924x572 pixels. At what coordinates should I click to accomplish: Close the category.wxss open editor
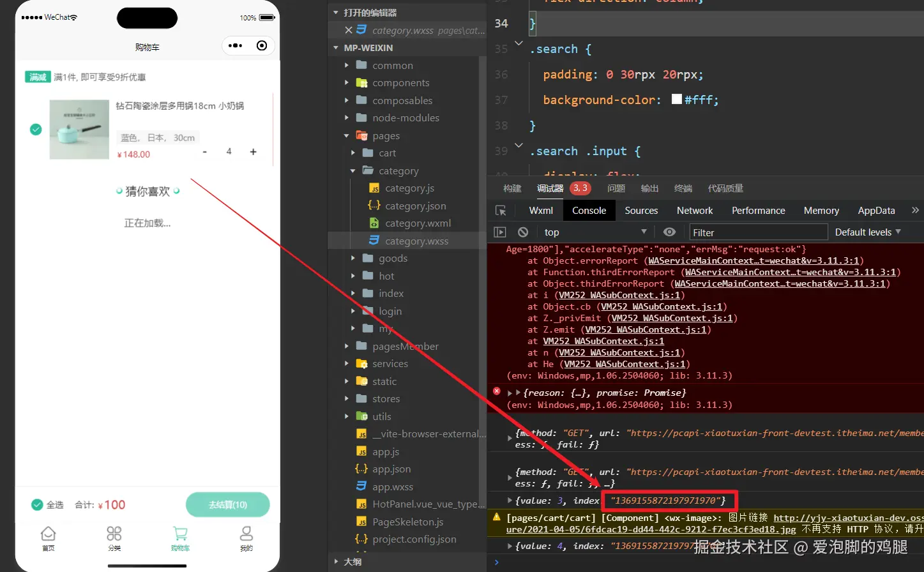(349, 30)
